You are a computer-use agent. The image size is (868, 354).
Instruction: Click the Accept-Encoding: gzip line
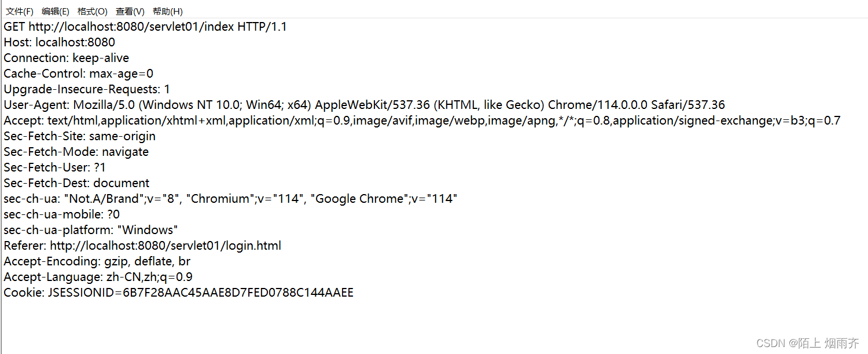tap(97, 261)
